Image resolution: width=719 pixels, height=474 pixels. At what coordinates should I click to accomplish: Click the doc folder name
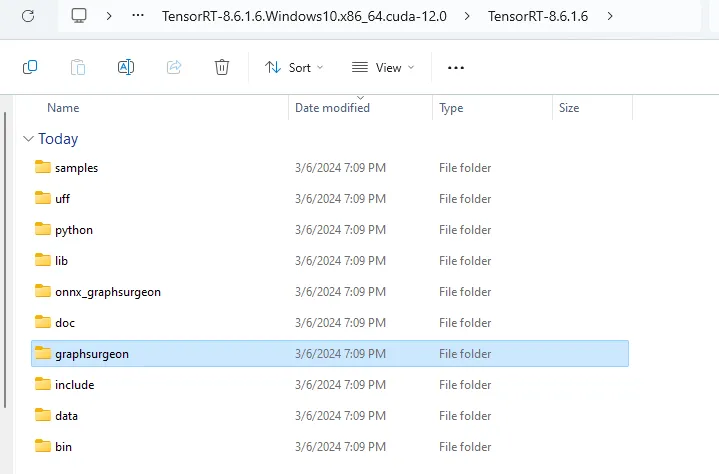click(x=65, y=323)
